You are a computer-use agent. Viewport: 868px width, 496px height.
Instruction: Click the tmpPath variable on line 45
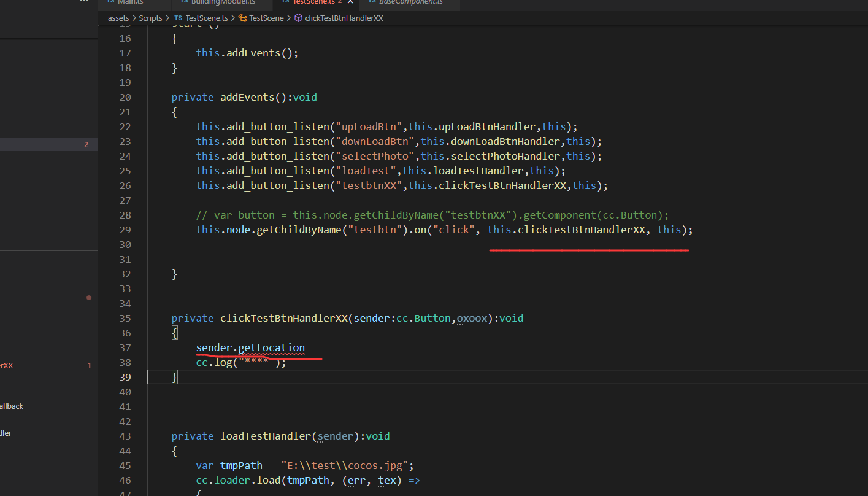click(x=242, y=465)
